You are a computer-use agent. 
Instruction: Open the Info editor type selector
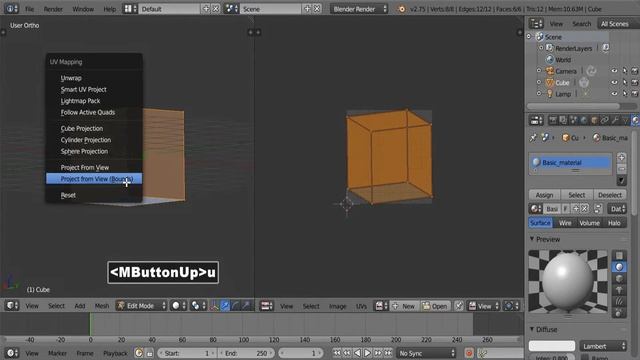pos(11,9)
